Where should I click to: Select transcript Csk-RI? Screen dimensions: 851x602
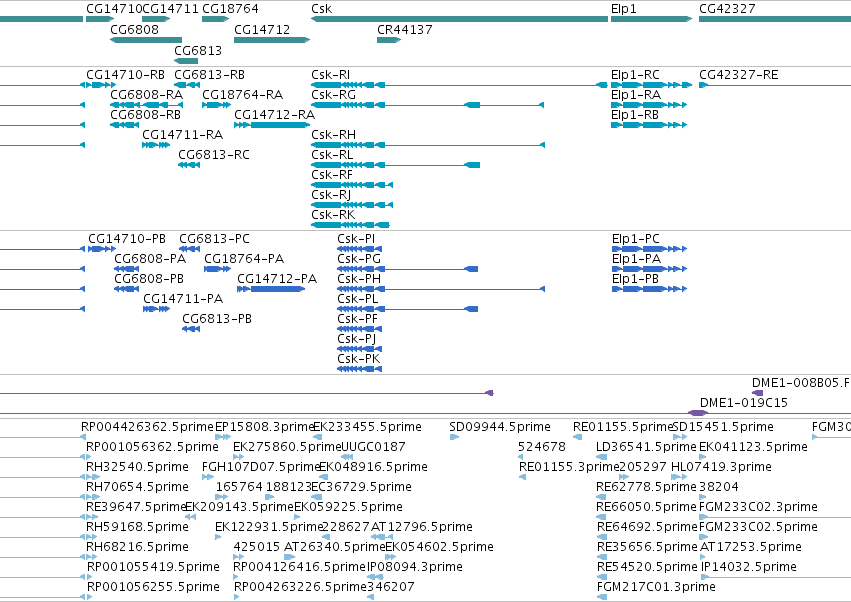click(331, 75)
